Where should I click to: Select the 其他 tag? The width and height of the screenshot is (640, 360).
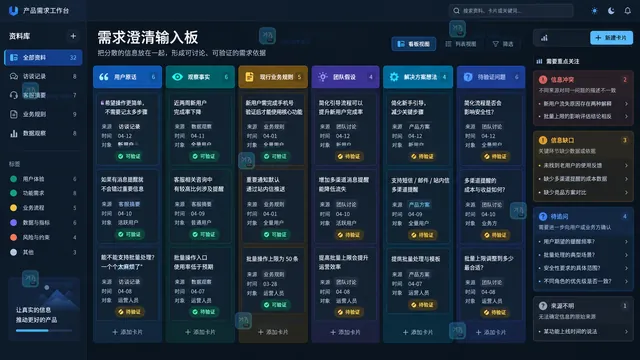(x=43, y=252)
